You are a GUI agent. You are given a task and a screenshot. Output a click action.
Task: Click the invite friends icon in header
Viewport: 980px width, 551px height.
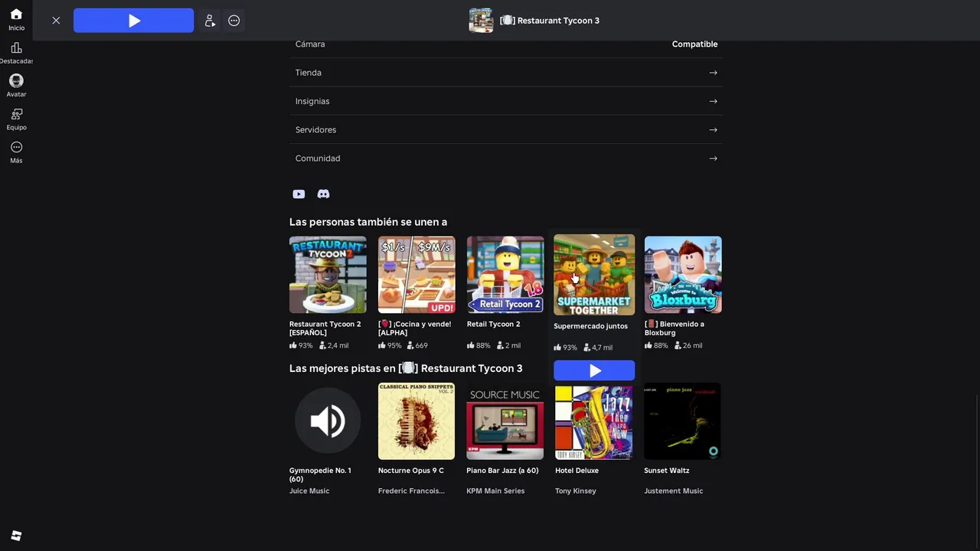(210, 21)
